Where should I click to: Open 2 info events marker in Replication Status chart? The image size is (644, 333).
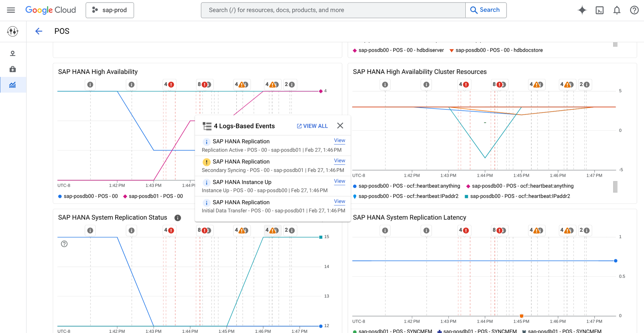coord(289,230)
